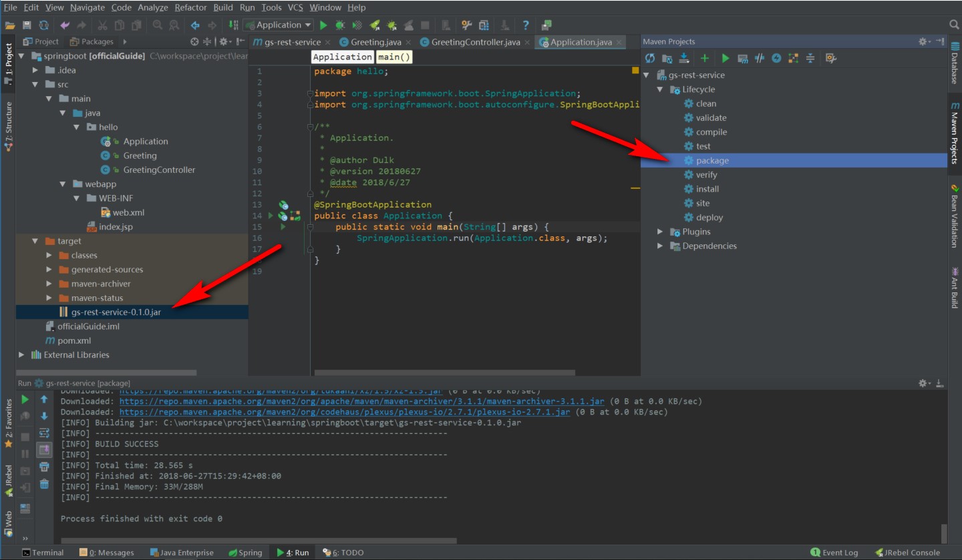Open Maven Settings wrench icon
Image resolution: width=962 pixels, height=560 pixels.
click(830, 58)
